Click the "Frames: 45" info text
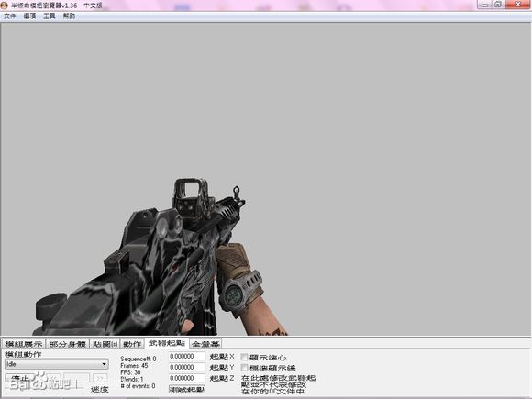This screenshot has width=532, height=399. click(134, 366)
